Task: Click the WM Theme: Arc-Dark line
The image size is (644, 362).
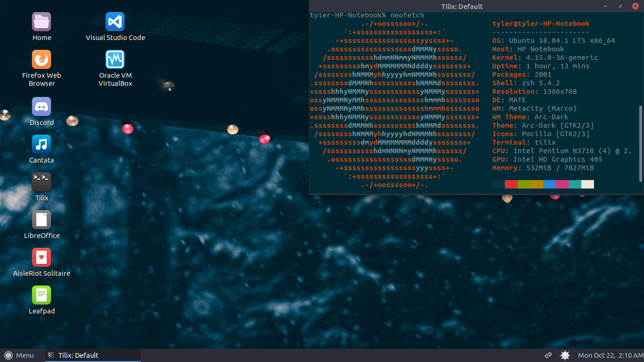Action: (530, 117)
